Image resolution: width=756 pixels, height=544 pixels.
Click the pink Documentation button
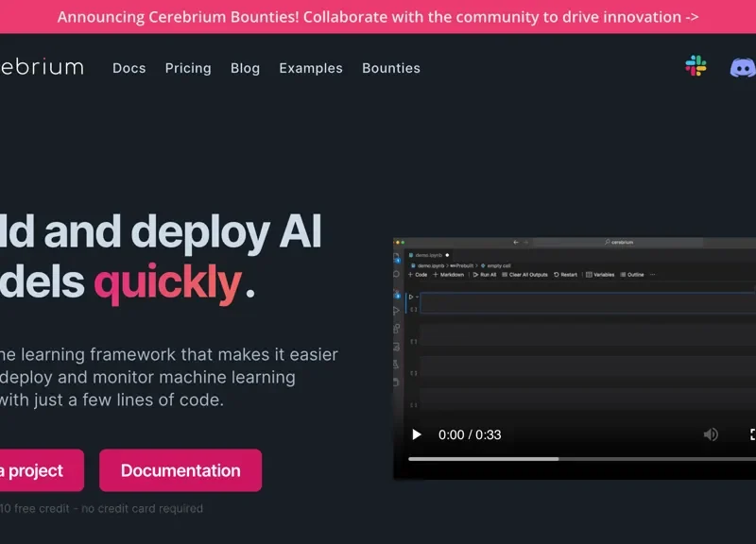(180, 470)
